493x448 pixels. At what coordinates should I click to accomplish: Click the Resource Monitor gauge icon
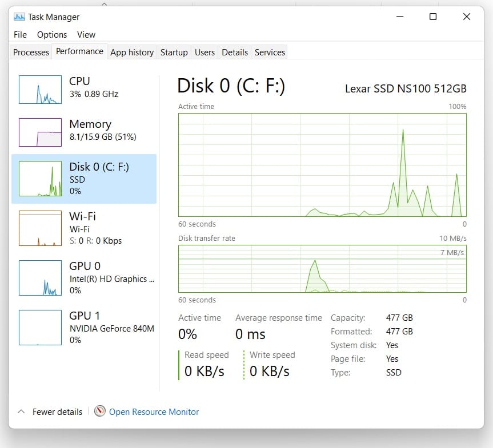click(x=99, y=411)
